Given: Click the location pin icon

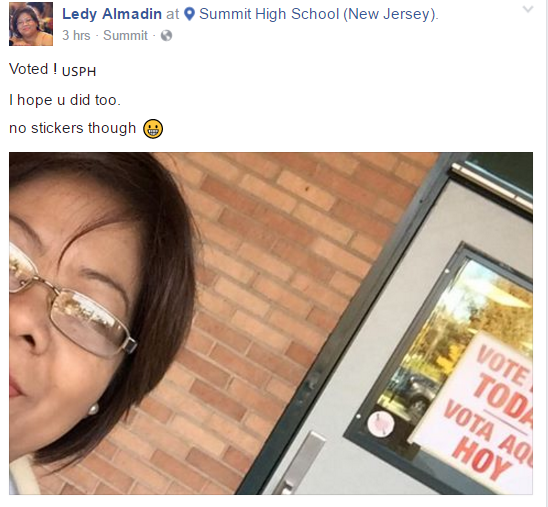Looking at the screenshot, I should 189,14.
